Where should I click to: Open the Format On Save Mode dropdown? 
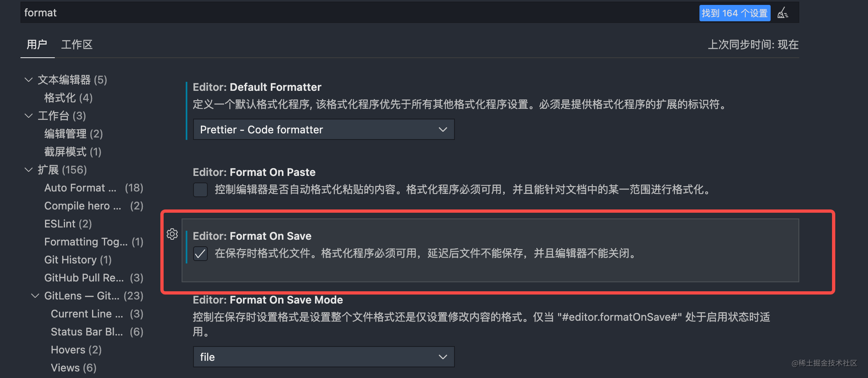point(324,357)
